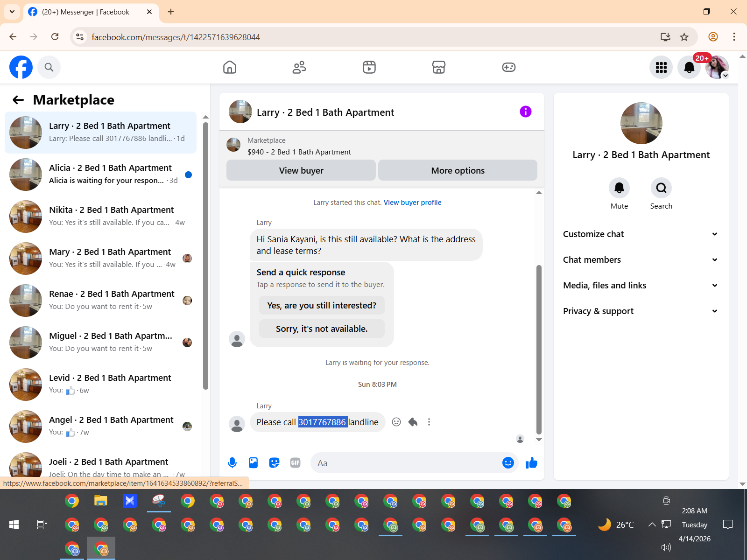Reload the page in browser toolbar
The height and width of the screenshot is (560, 747).
pyautogui.click(x=55, y=37)
